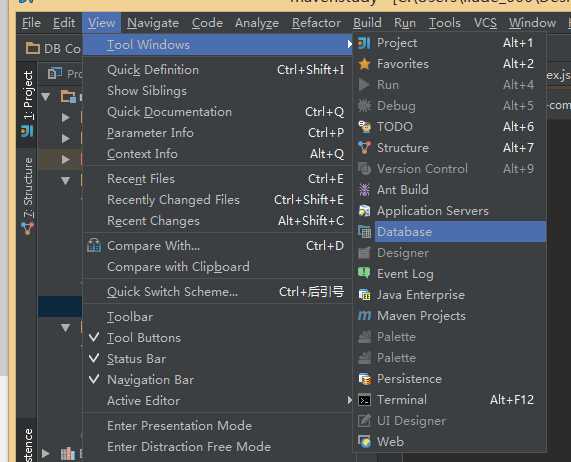The width and height of the screenshot is (571, 462).
Task: Open the Code menu
Action: [207, 23]
